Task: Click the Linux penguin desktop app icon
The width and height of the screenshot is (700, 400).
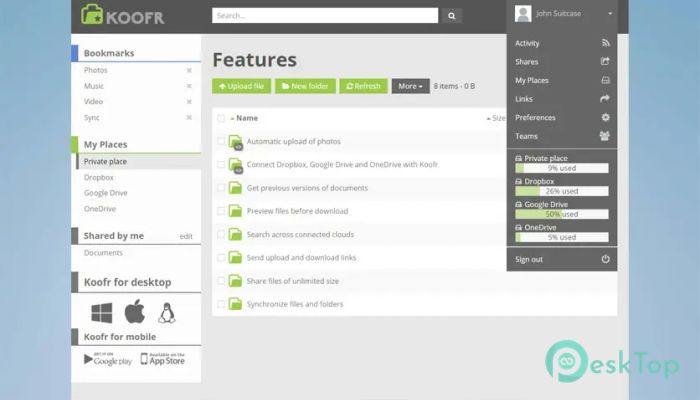Action: coord(167,312)
